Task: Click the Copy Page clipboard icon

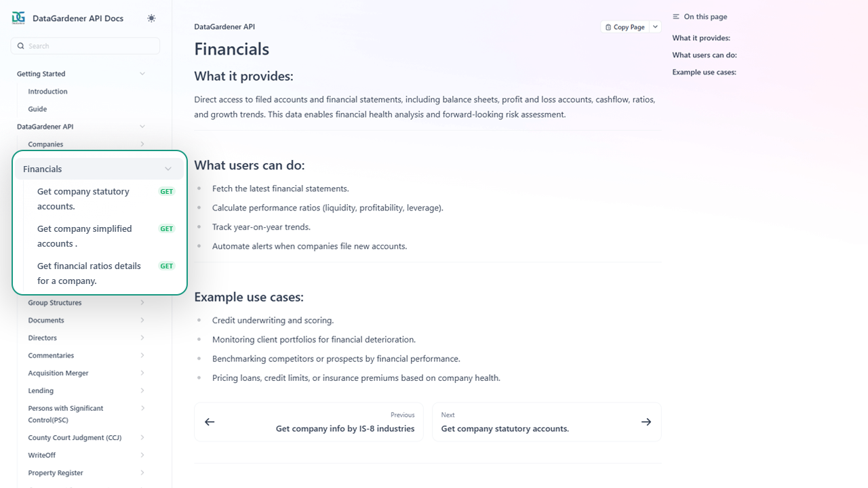Action: 608,27
